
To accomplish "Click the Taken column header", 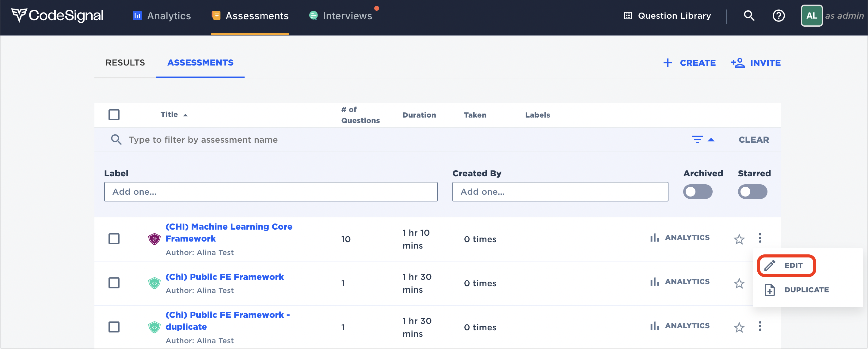I will 475,115.
